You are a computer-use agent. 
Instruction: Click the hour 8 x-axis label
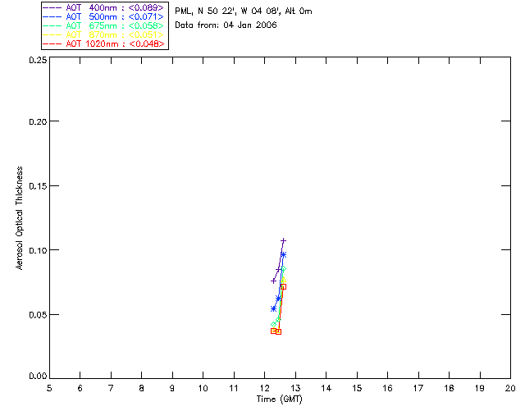tap(142, 388)
